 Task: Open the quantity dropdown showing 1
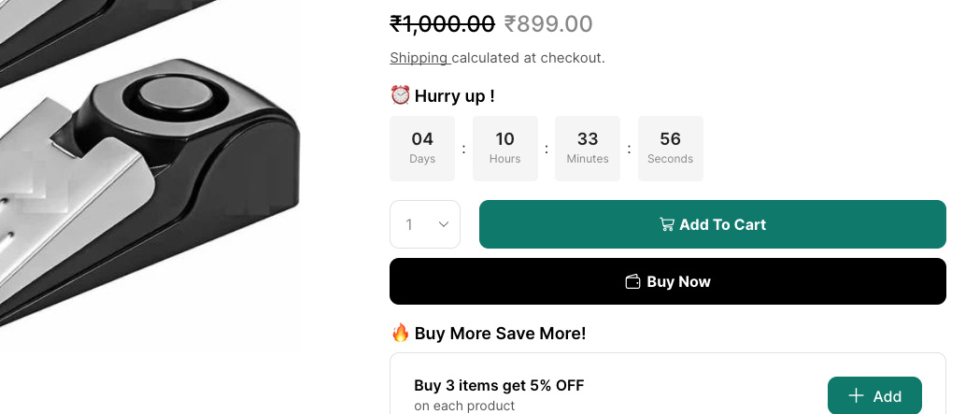pyautogui.click(x=424, y=224)
